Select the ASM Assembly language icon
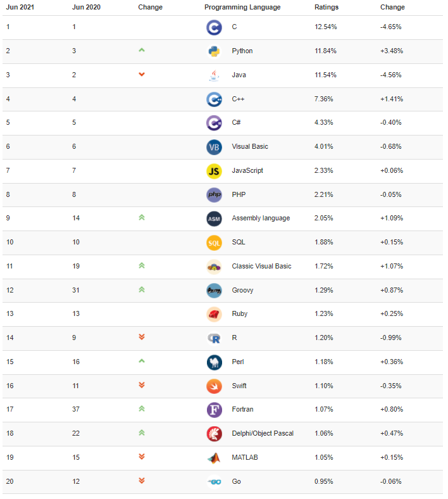Viewport: 448px width, 499px height. (214, 218)
